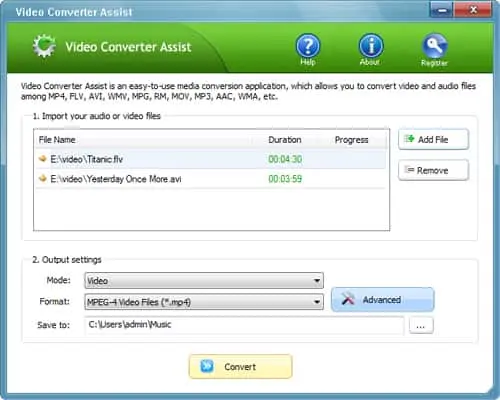Click the arrow icon beside Titanic.flv
Image resolution: width=500 pixels, height=400 pixels.
[x=42, y=159]
